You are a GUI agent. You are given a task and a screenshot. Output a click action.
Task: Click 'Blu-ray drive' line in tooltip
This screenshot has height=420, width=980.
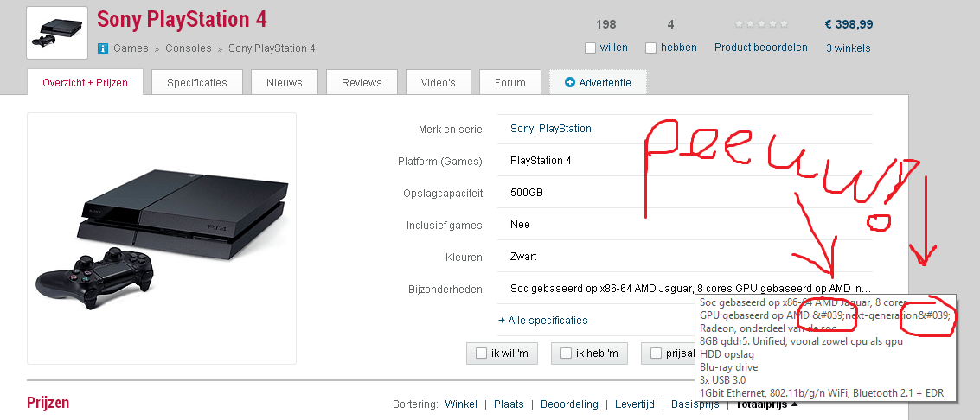coord(729,367)
